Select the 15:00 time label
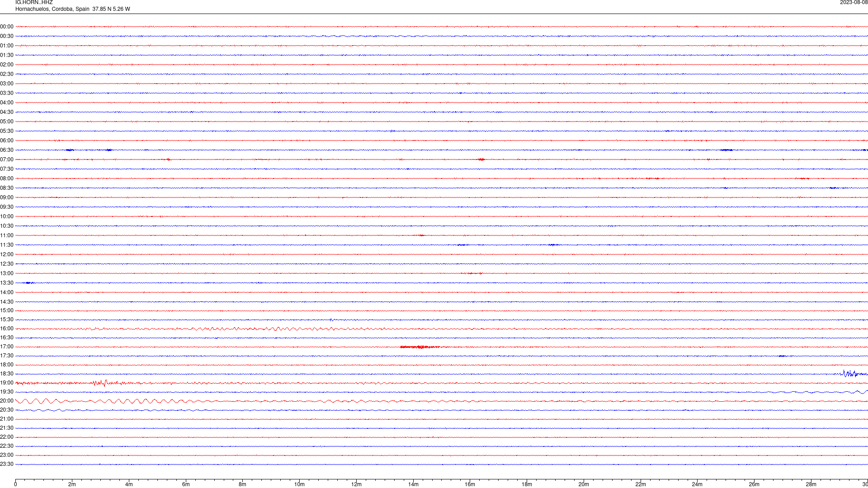This screenshot has height=488, width=868. [7, 310]
